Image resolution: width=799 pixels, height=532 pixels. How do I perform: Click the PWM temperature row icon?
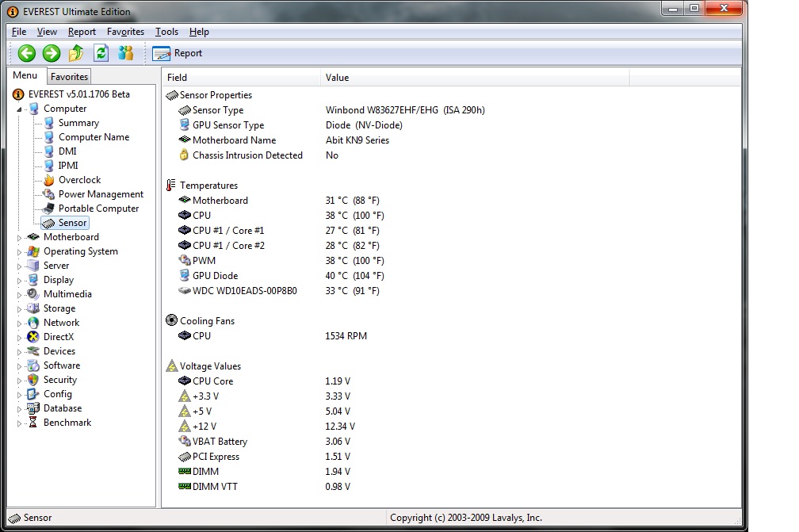[x=185, y=260]
